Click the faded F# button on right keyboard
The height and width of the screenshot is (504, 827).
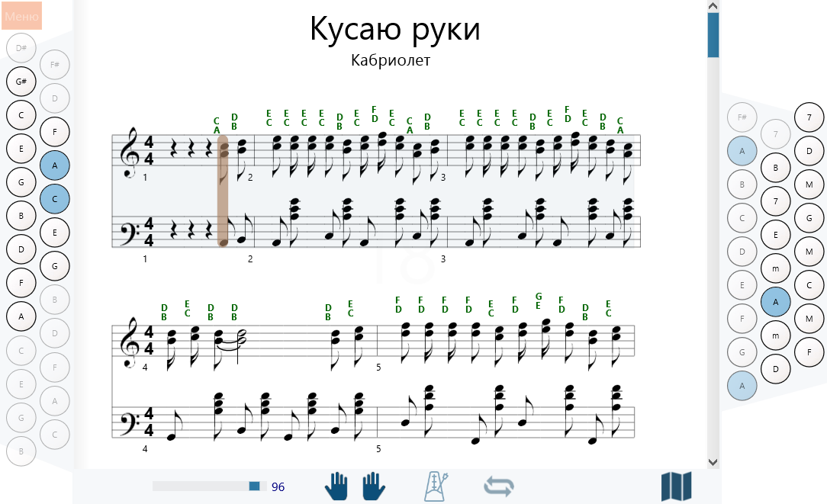742,117
